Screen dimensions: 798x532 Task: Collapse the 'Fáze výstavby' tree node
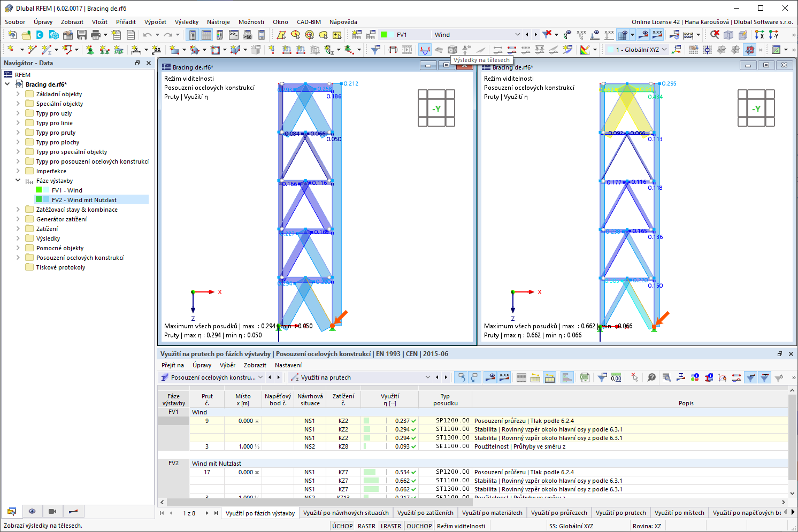point(18,181)
